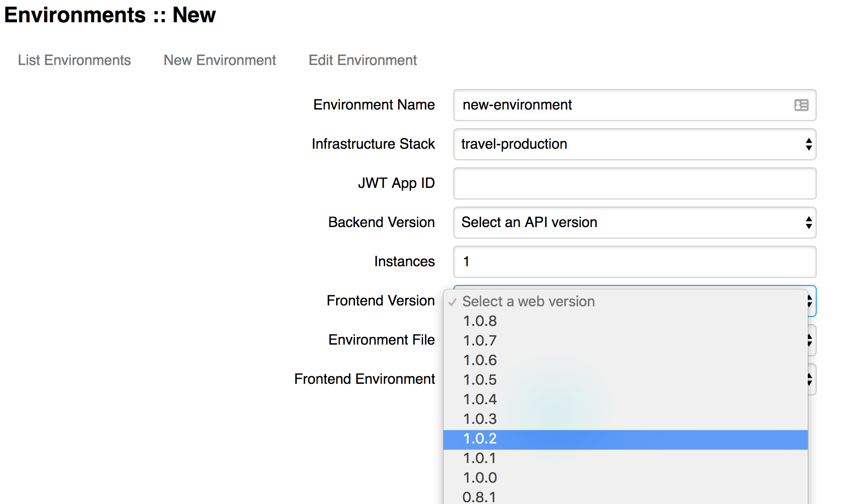Click into the JWT App ID field
This screenshot has width=863, height=504.
point(634,183)
